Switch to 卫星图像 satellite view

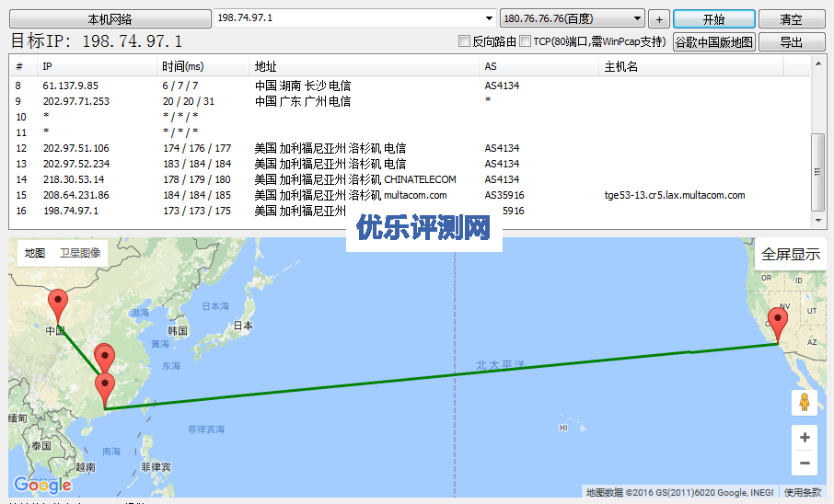(80, 253)
